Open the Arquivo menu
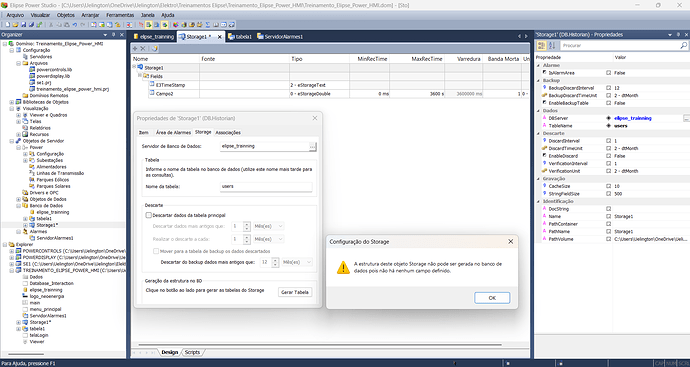This screenshot has height=367, width=690. (x=15, y=15)
